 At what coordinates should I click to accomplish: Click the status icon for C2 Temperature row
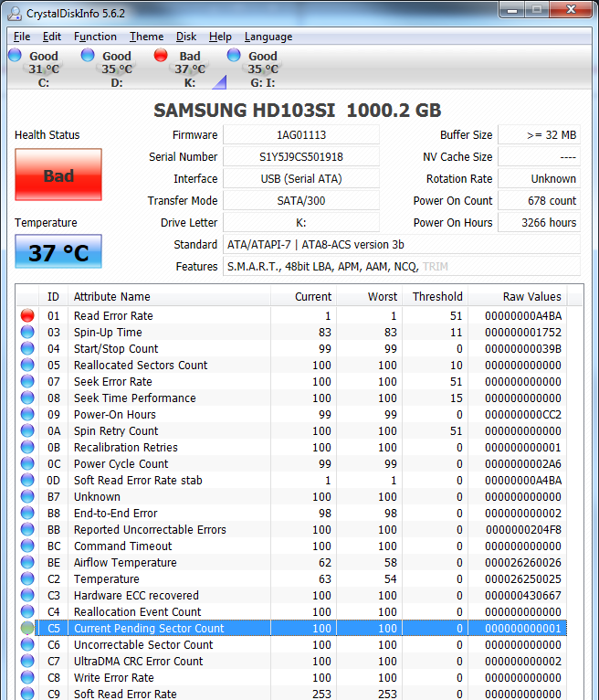tap(27, 578)
